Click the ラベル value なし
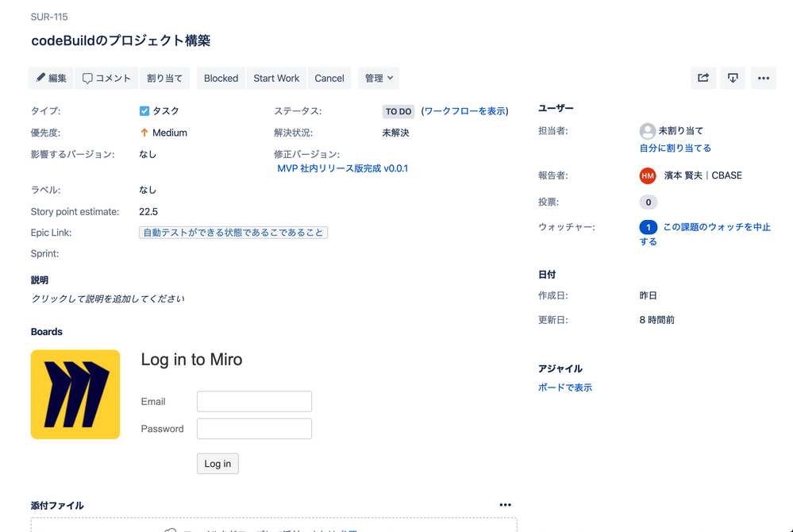793x532 pixels. (148, 190)
